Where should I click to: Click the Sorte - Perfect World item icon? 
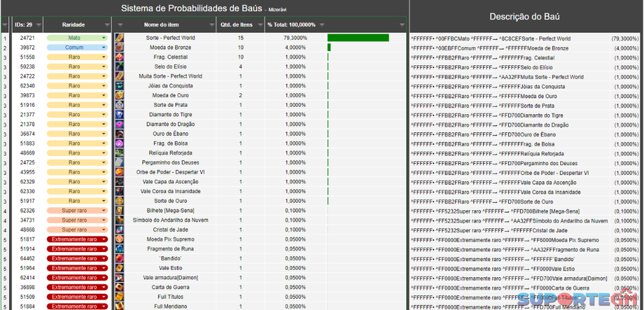click(x=119, y=38)
